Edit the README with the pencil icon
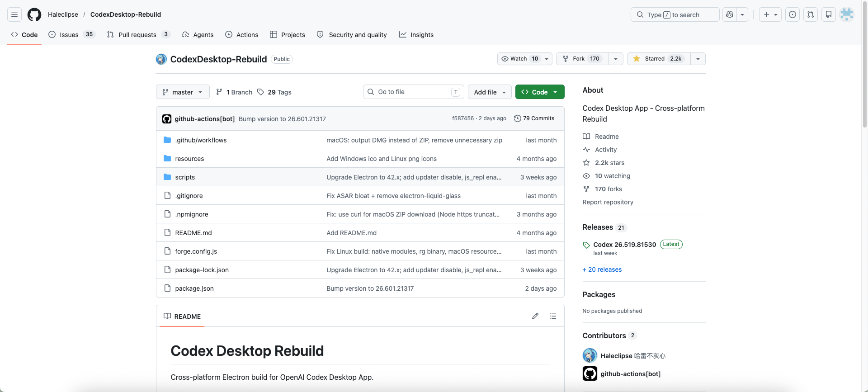The height and width of the screenshot is (392, 868). tap(535, 316)
